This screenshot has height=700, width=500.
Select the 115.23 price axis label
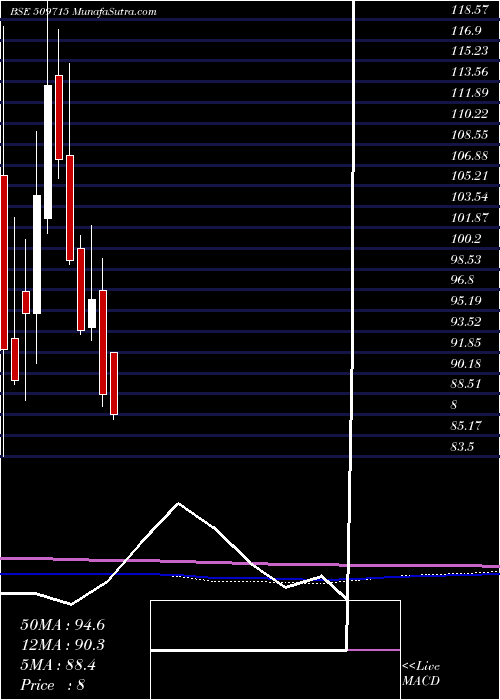point(469,51)
